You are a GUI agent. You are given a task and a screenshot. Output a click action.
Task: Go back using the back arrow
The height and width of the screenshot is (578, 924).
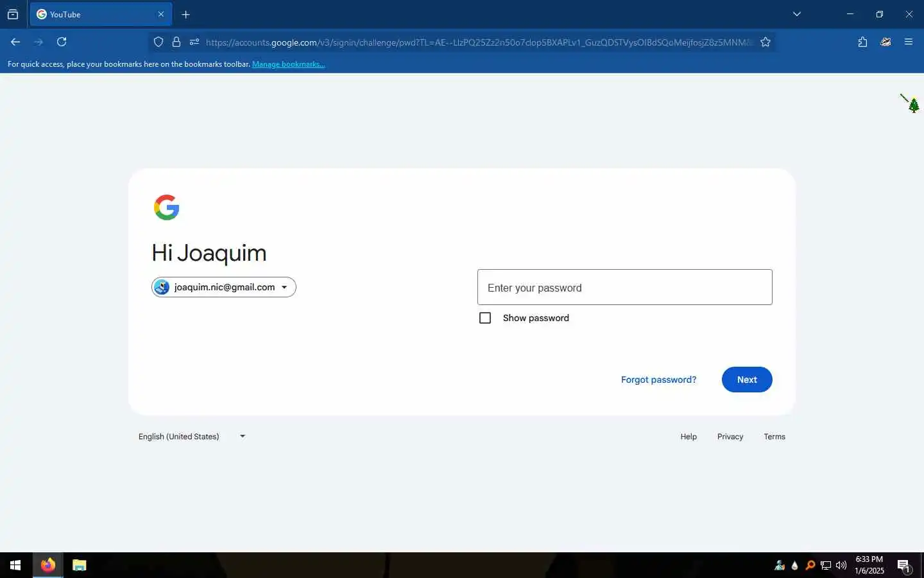15,42
